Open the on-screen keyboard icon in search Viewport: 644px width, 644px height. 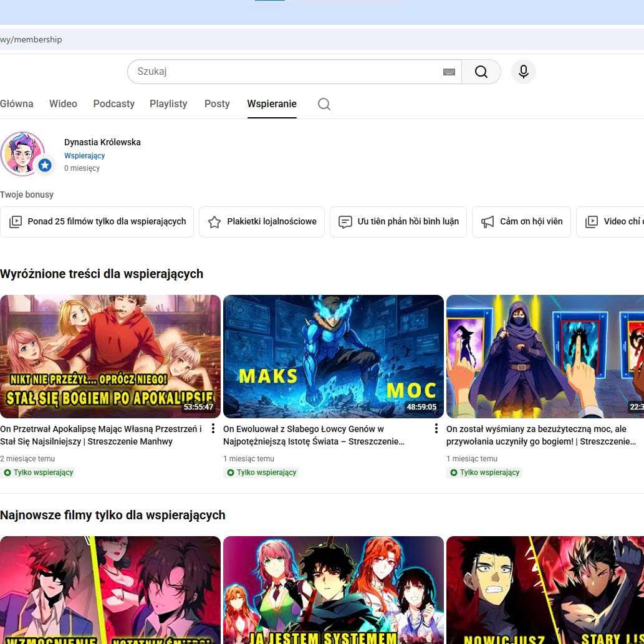tap(449, 72)
